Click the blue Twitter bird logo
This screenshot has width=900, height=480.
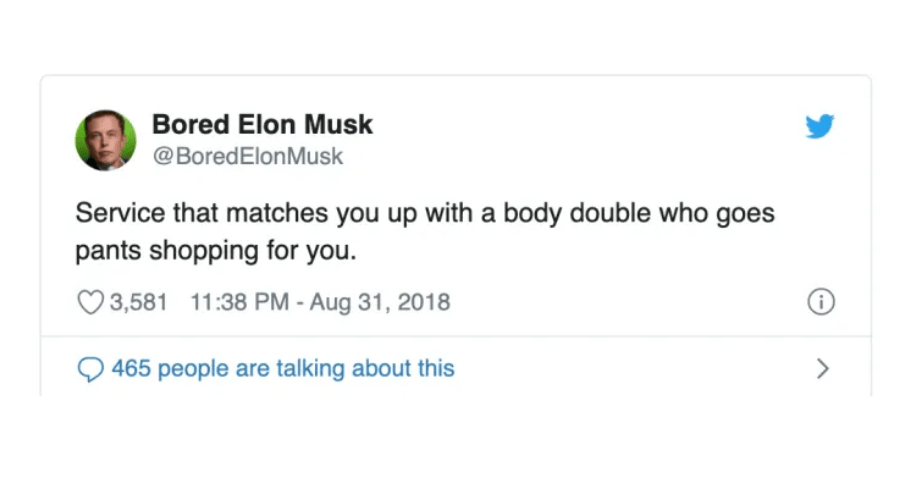tap(820, 126)
